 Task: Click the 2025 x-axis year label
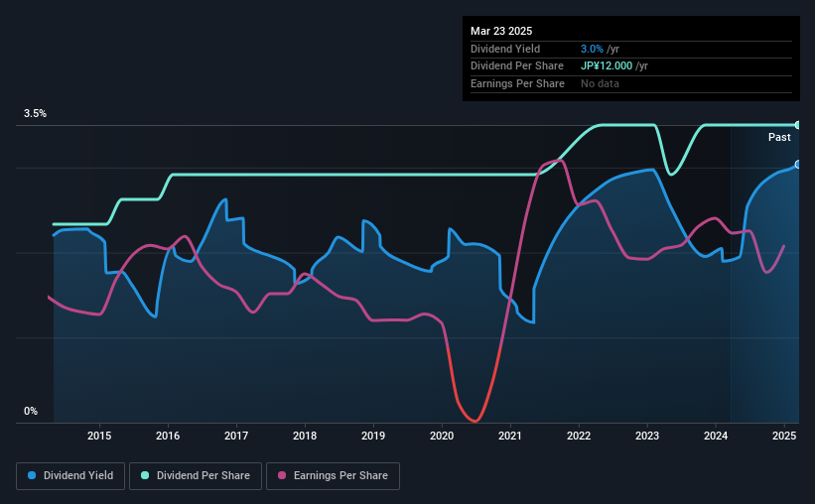click(784, 436)
